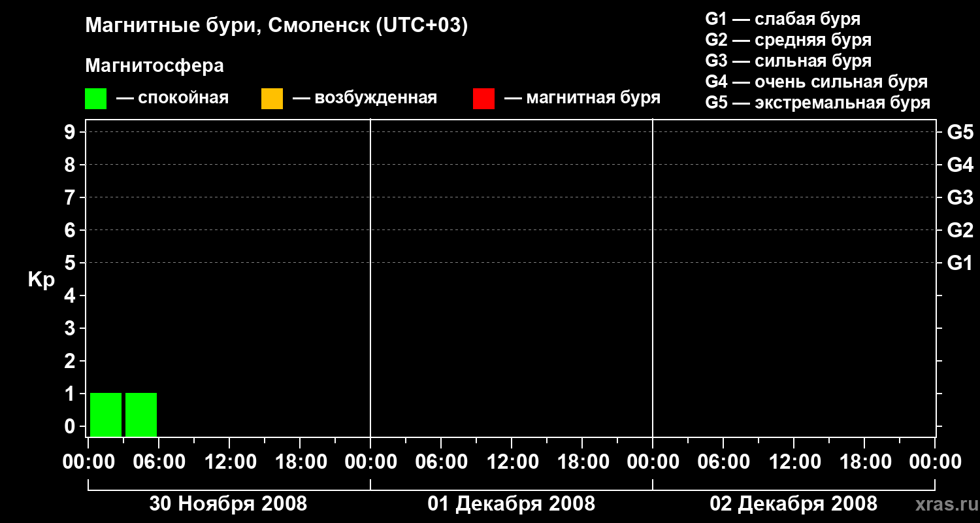
Task: Click the 06:00 tick under 01 Декабря
Action: [x=441, y=462]
